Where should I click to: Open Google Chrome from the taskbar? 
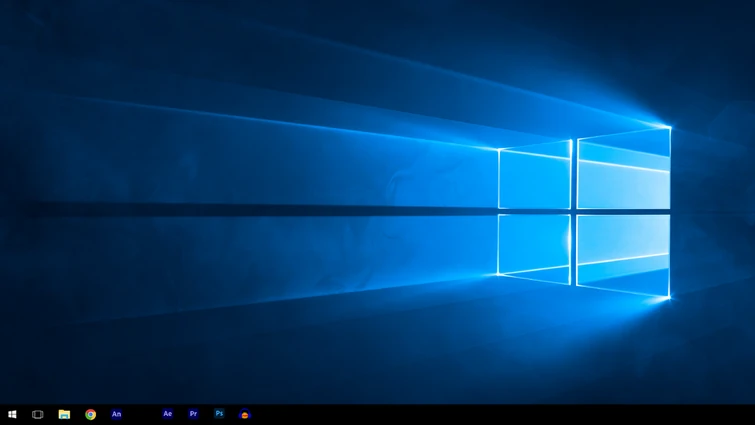coord(91,414)
